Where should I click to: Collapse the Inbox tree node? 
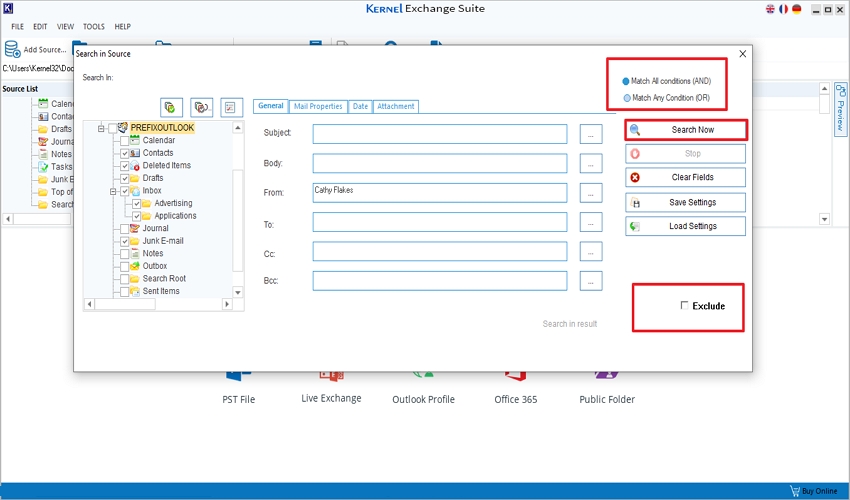point(113,191)
